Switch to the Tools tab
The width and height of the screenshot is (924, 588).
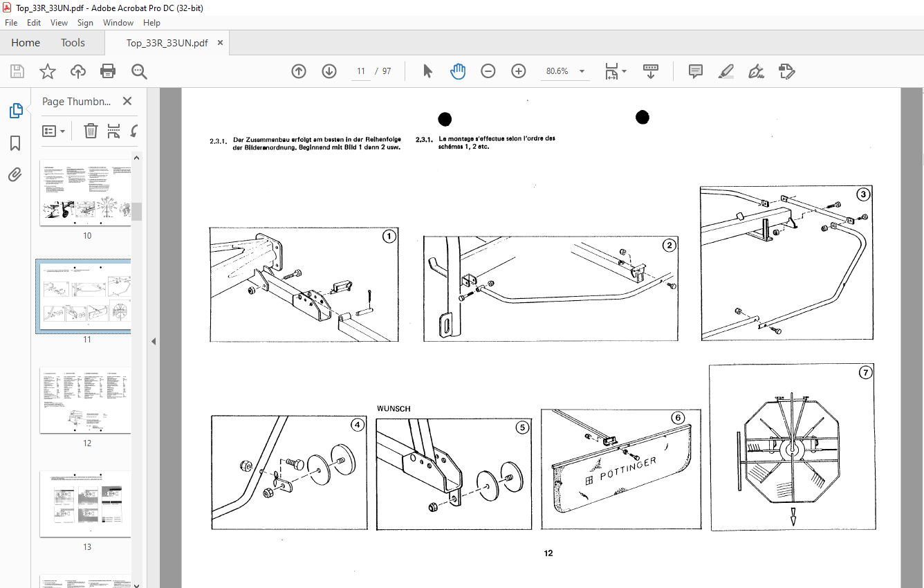73,43
